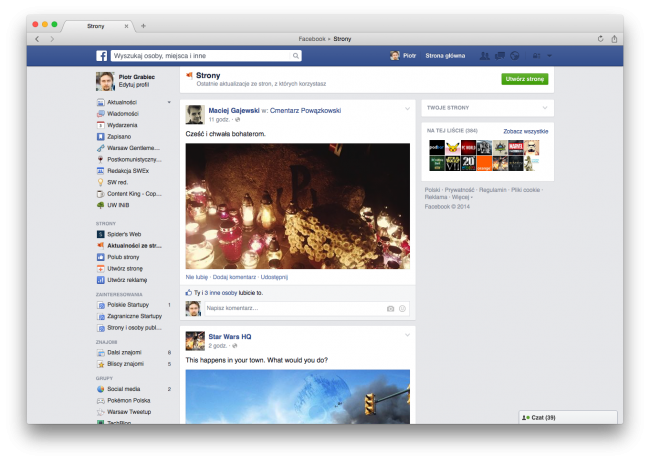This screenshot has width=650, height=462.
Task: Click Nie lubię on Maciej's post
Action: [196, 277]
